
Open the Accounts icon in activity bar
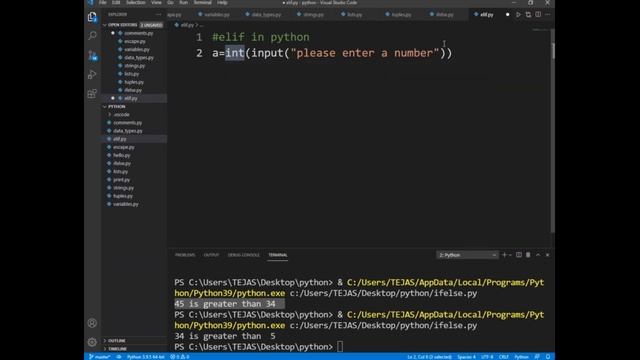tap(92, 323)
